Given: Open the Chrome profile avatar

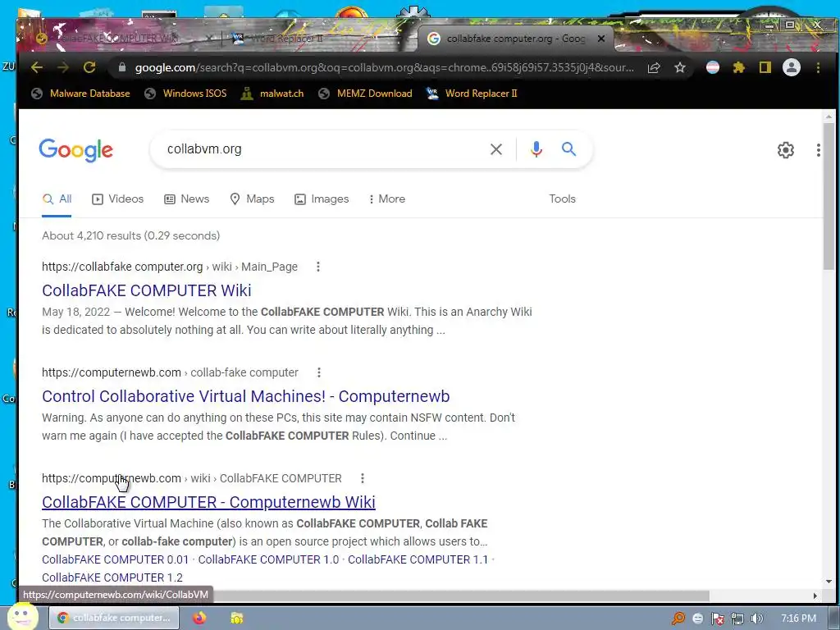Looking at the screenshot, I should pos(792,67).
